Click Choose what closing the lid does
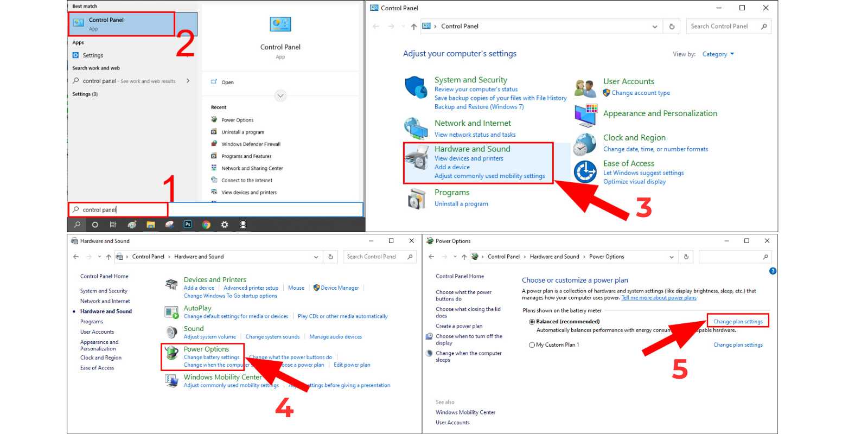This screenshot has height=434, width=868. click(x=468, y=312)
